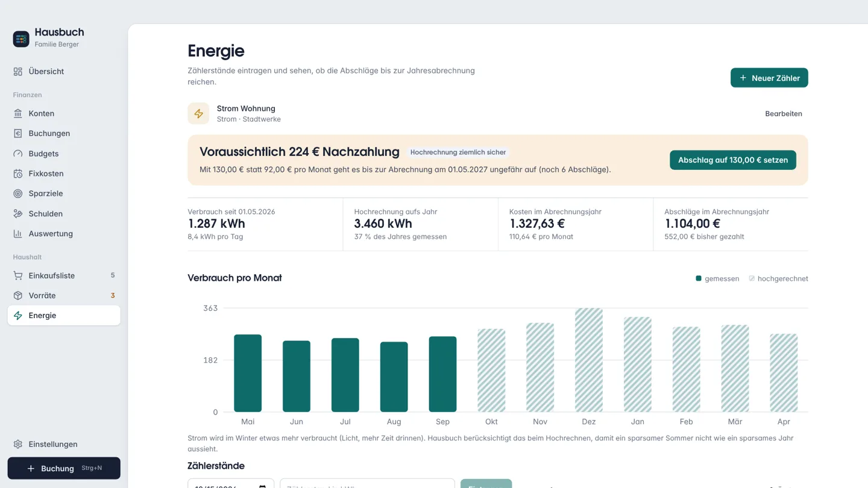Screen dimensions: 868x488
Task: Select the Dez projected bar
Action: click(x=589, y=360)
